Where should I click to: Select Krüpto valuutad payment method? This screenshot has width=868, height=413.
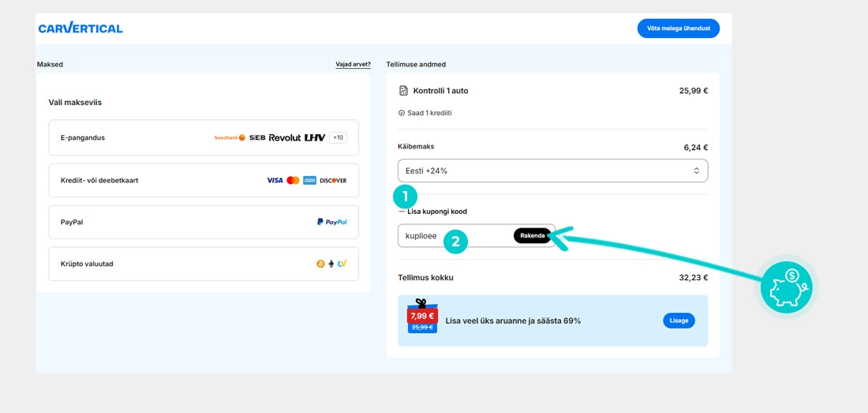[204, 264]
